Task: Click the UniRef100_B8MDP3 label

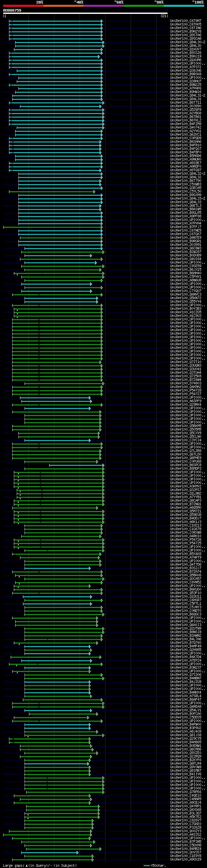Action: [x=186, y=469]
